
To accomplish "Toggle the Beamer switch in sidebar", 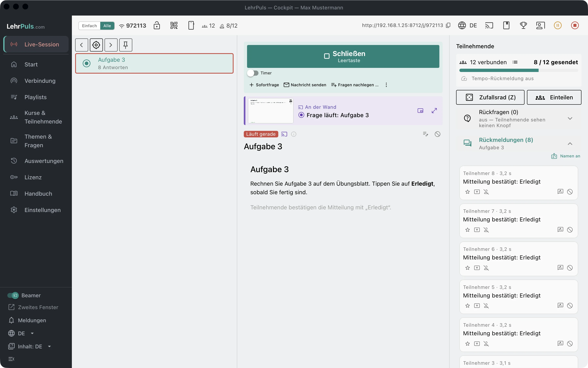I will tap(13, 295).
